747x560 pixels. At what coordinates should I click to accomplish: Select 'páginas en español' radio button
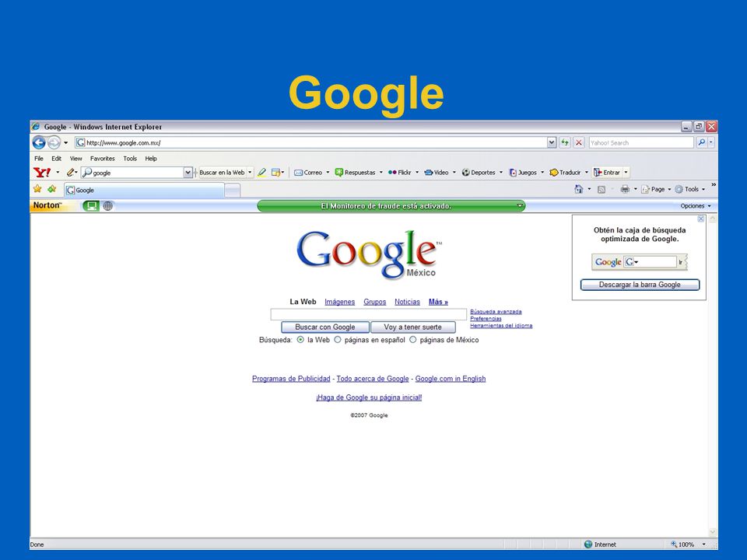click(x=337, y=340)
